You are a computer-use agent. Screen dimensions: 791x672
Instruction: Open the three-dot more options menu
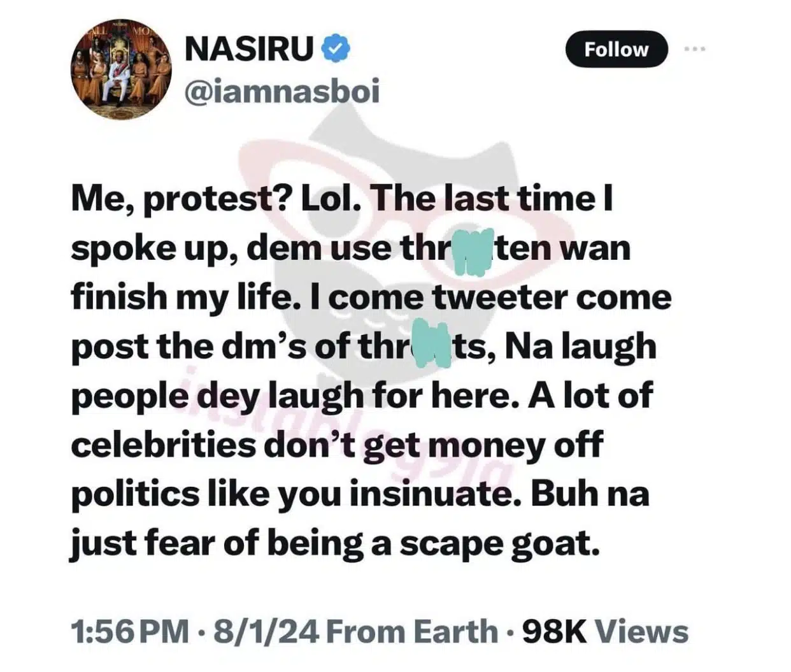click(x=694, y=48)
